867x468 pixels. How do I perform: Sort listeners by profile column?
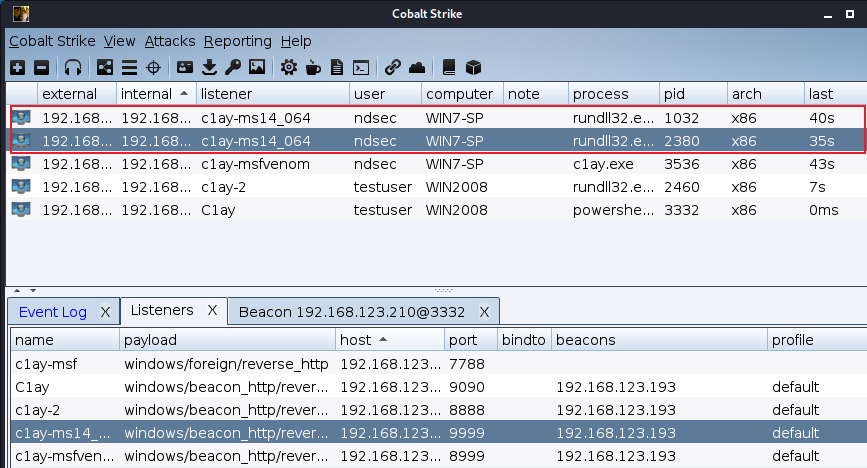(817, 340)
